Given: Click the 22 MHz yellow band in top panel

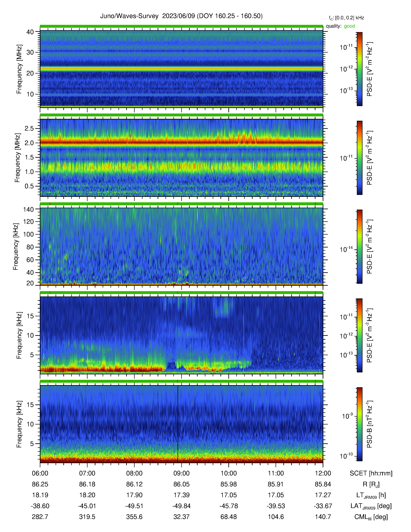Looking at the screenshot, I should (181, 69).
